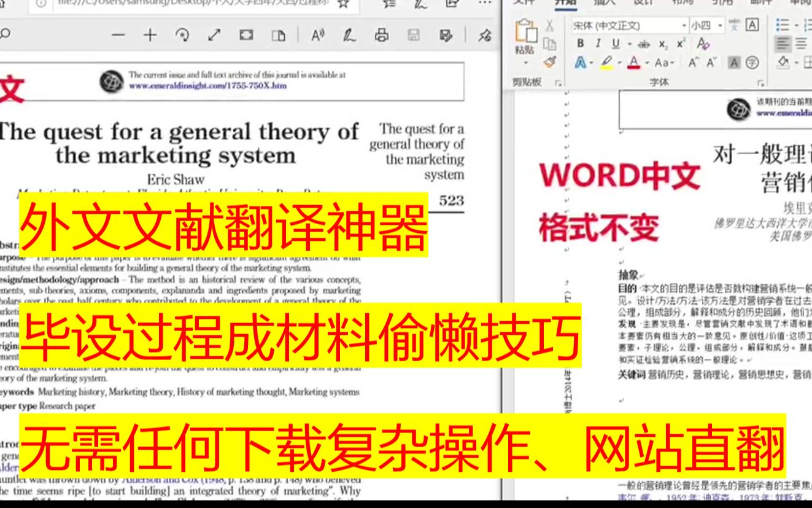Image resolution: width=812 pixels, height=508 pixels.
Task: Start Read aloud in PDF viewer
Action: point(317,35)
